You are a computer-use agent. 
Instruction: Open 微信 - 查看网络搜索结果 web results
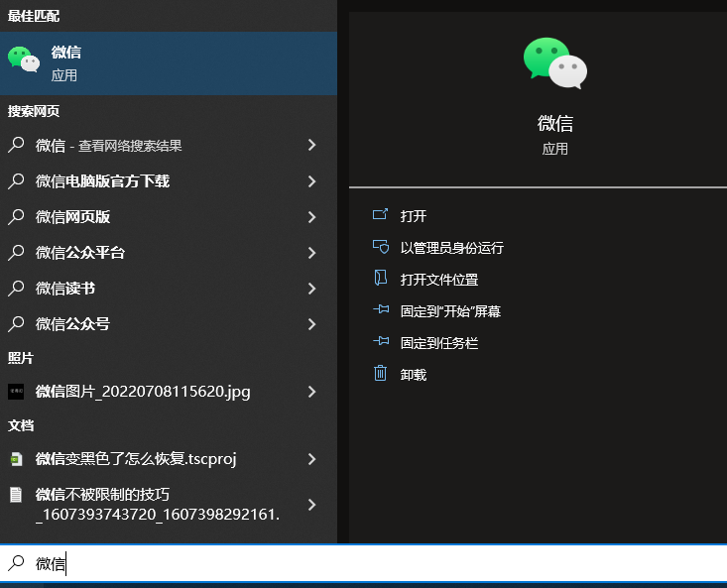tap(109, 146)
